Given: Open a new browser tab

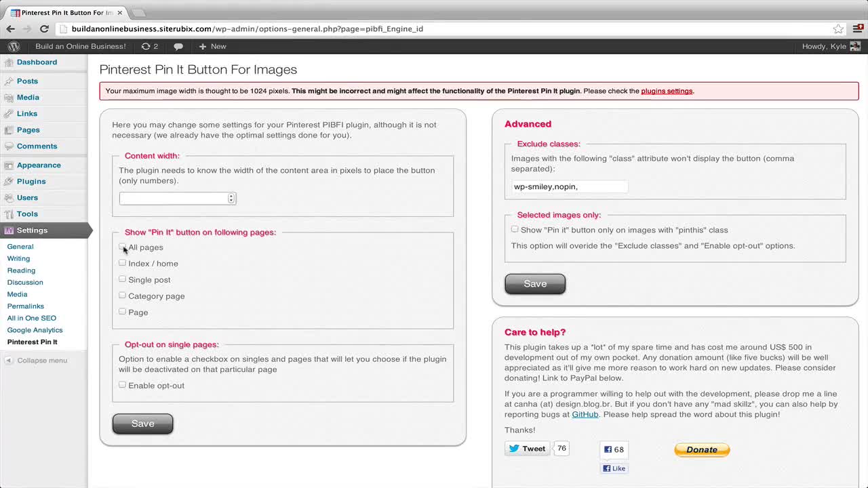Looking at the screenshot, I should [x=138, y=13].
